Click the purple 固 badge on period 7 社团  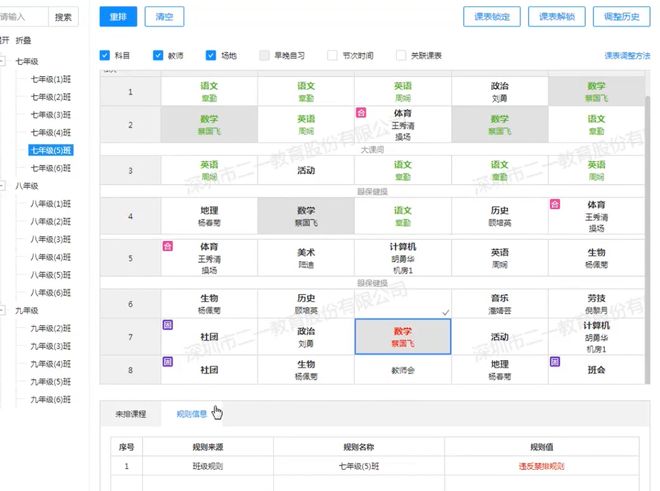pos(168,325)
